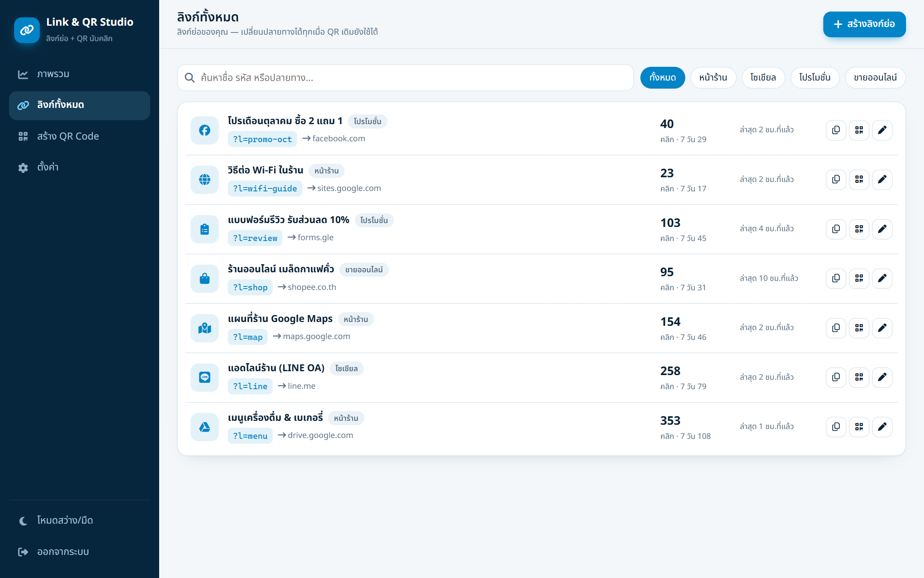Edit the review form link
This screenshot has width=924, height=578.
(x=882, y=229)
